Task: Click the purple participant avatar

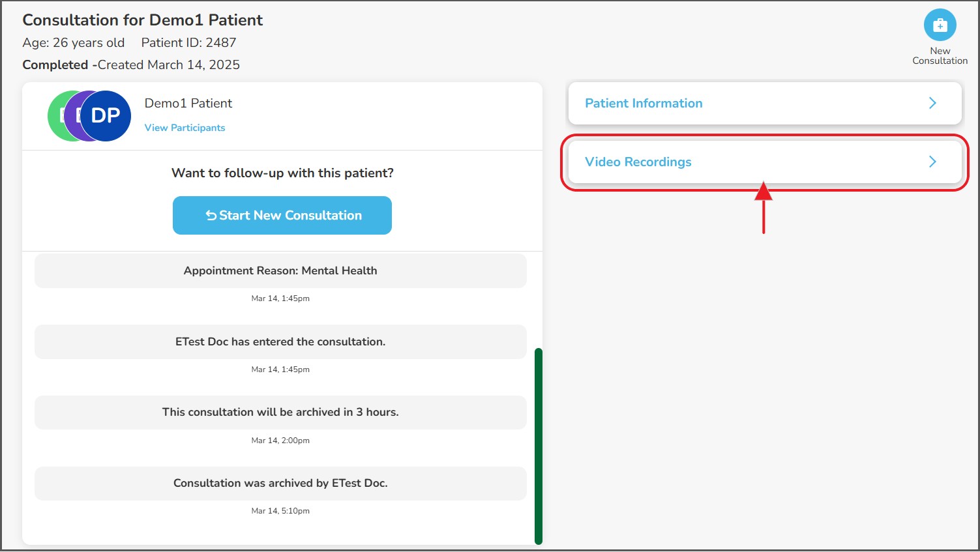Action: [x=74, y=116]
